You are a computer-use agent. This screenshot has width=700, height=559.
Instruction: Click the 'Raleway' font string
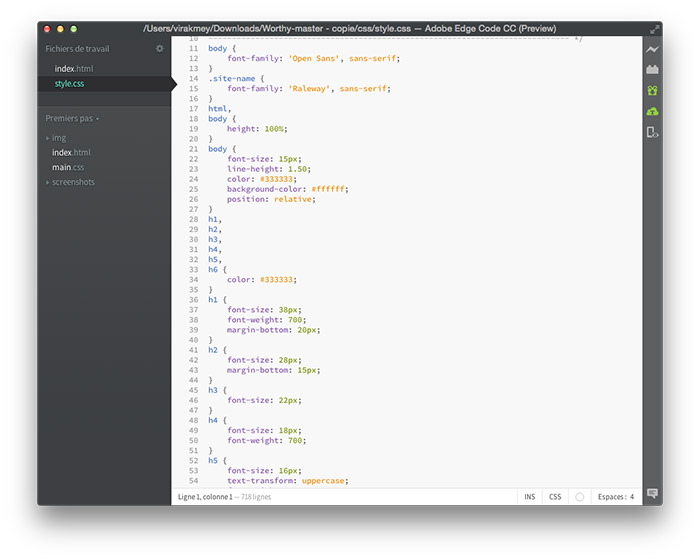tap(309, 89)
